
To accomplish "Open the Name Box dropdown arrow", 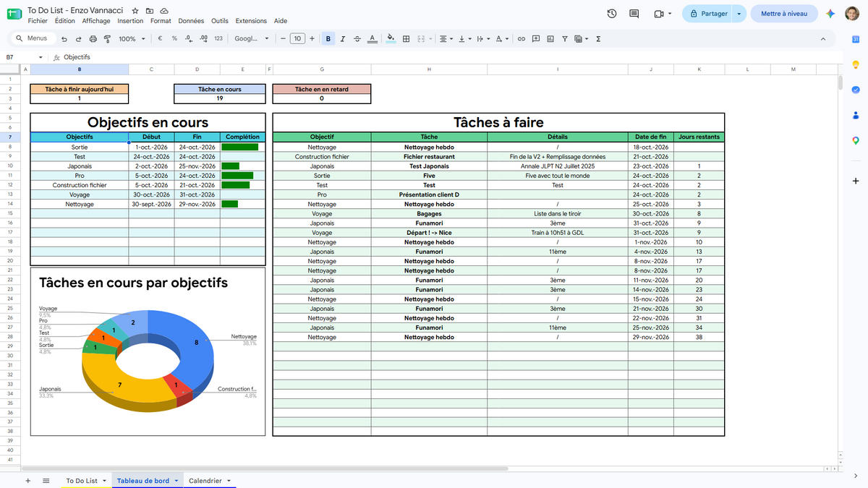I will click(42, 57).
